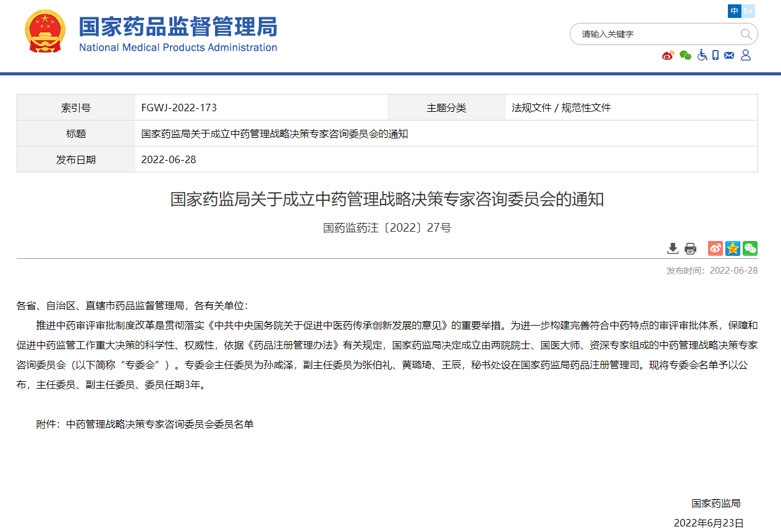Open the accessibility assistance service

pyautogui.click(x=702, y=55)
